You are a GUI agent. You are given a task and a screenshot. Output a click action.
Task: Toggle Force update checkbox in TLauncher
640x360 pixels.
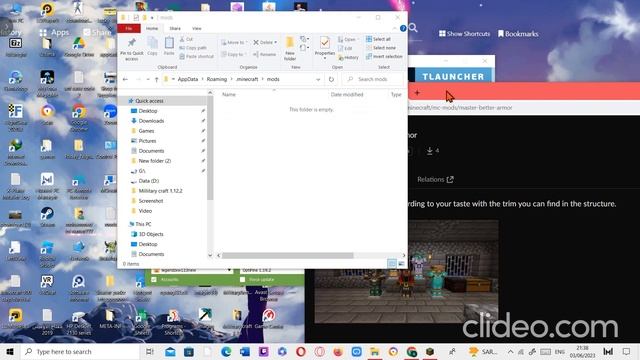(x=242, y=280)
